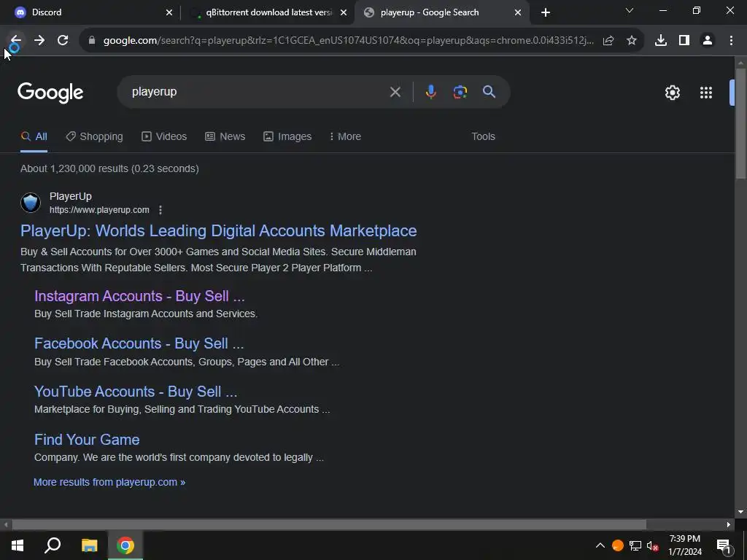Go forward with the browser forward arrow
The height and width of the screenshot is (560, 747).
tap(39, 41)
